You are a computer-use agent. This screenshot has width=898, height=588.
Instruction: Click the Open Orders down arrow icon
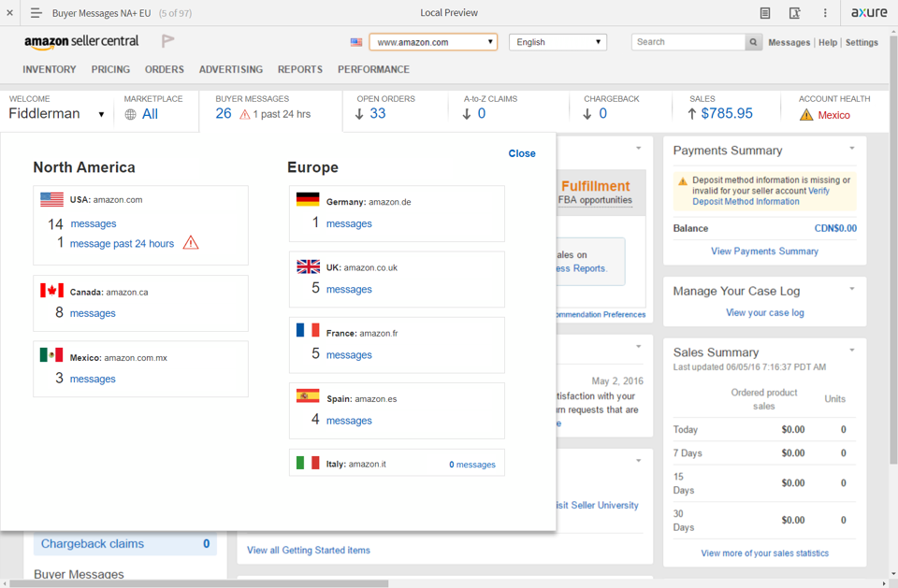(x=359, y=114)
